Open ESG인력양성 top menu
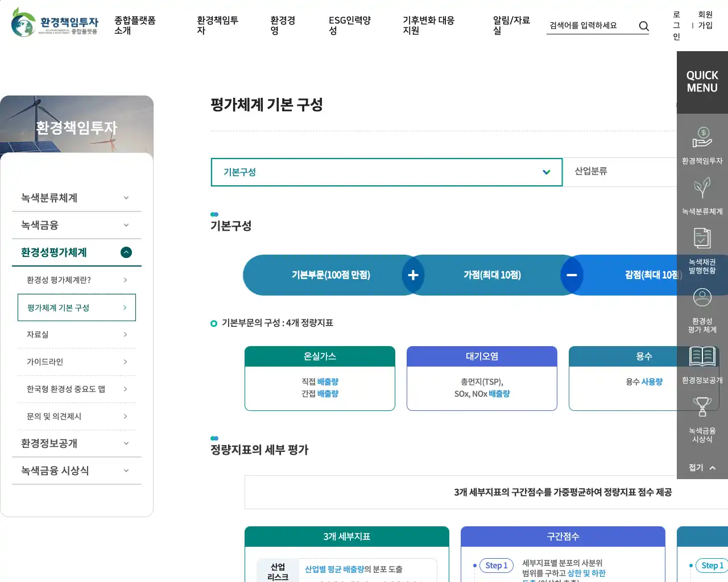The width and height of the screenshot is (728, 582). [x=349, y=25]
